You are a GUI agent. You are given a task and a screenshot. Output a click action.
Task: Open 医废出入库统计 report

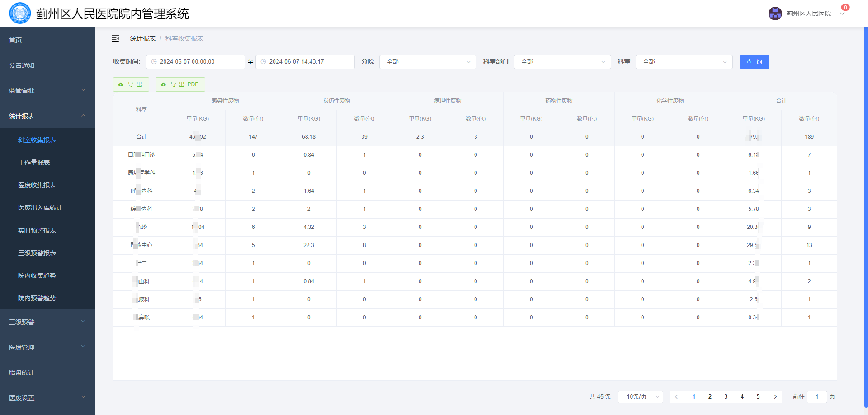pos(40,208)
